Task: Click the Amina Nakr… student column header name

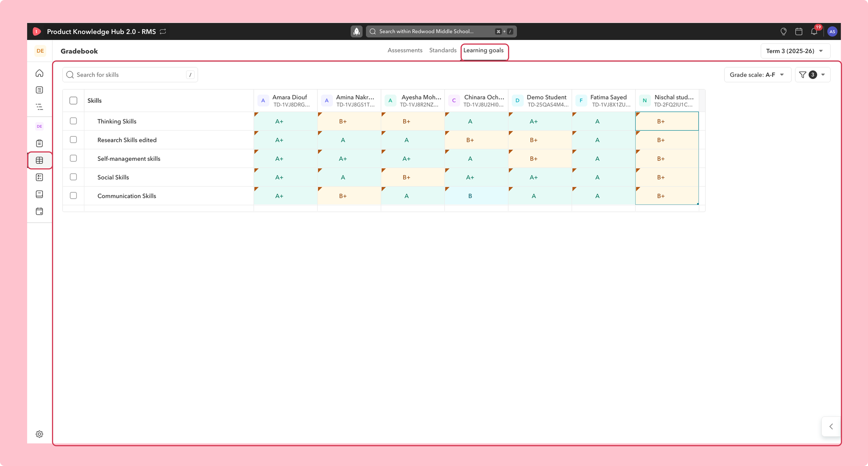Action: pyautogui.click(x=355, y=97)
